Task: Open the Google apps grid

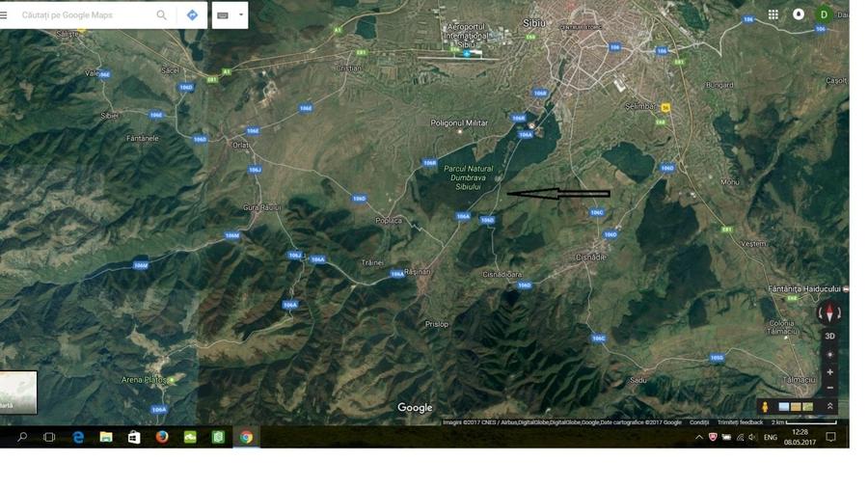Action: click(773, 14)
